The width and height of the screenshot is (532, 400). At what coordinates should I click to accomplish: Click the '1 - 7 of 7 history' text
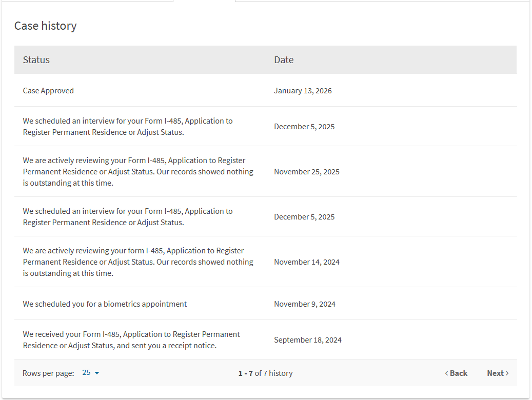pos(265,373)
